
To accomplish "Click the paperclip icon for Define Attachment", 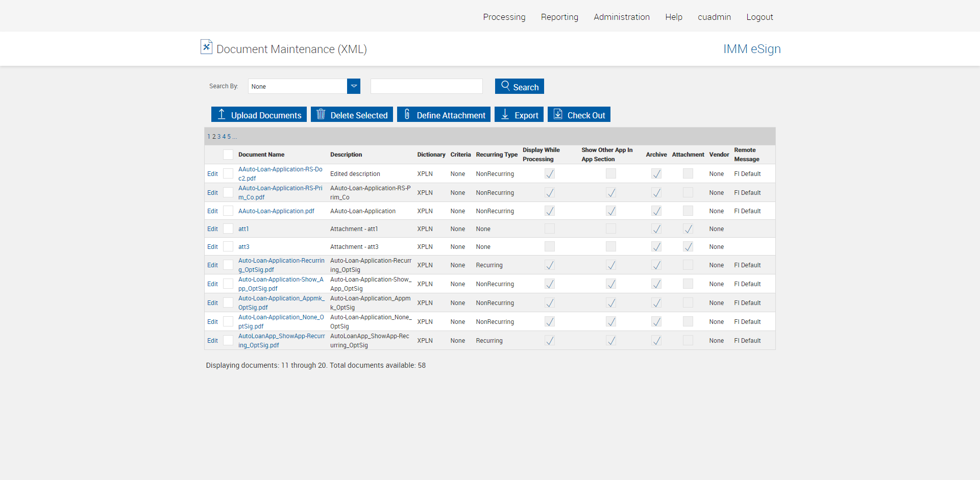I will 407,114.
